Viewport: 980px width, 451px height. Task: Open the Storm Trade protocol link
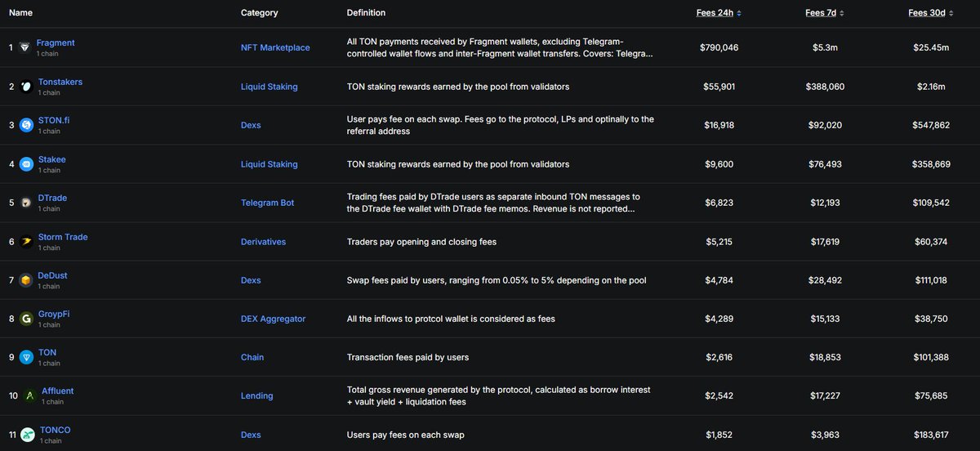[x=63, y=237]
